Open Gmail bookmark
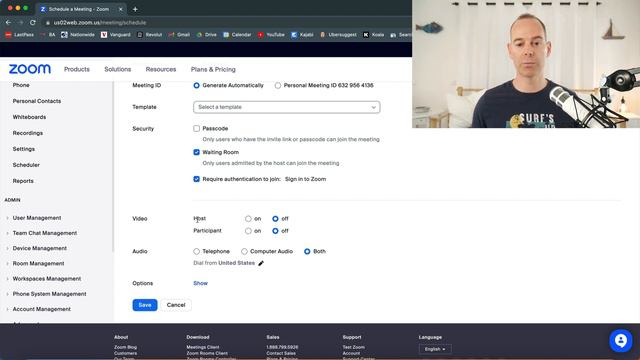Screen dimensions: 640x360 click(x=179, y=35)
